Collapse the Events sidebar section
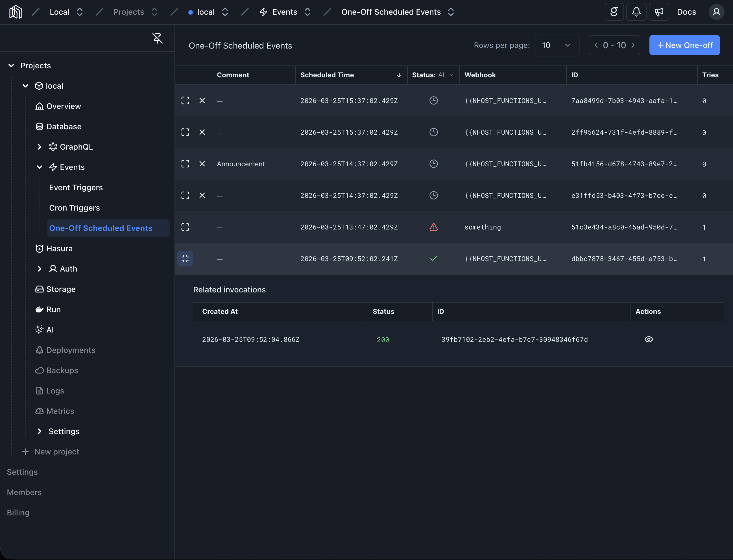The image size is (733, 560). click(39, 167)
